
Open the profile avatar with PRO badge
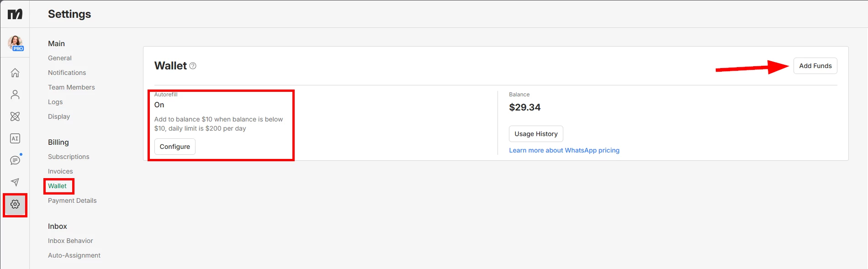pyautogui.click(x=16, y=43)
